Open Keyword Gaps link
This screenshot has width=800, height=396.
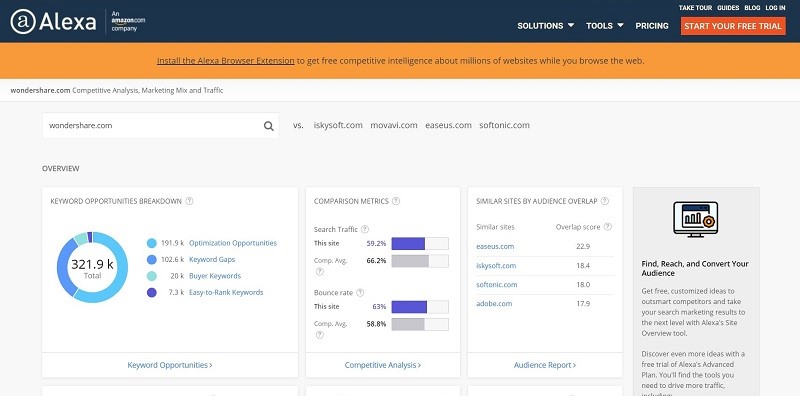pos(212,260)
